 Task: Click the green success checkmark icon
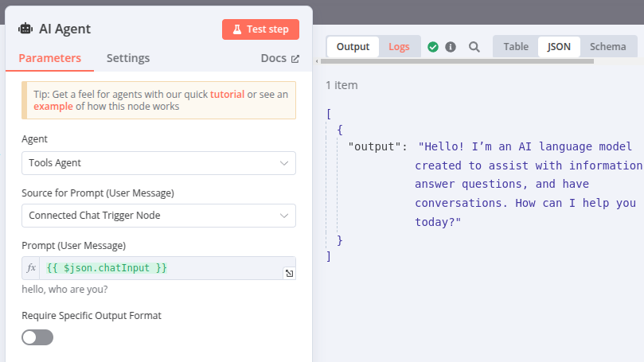tap(433, 47)
